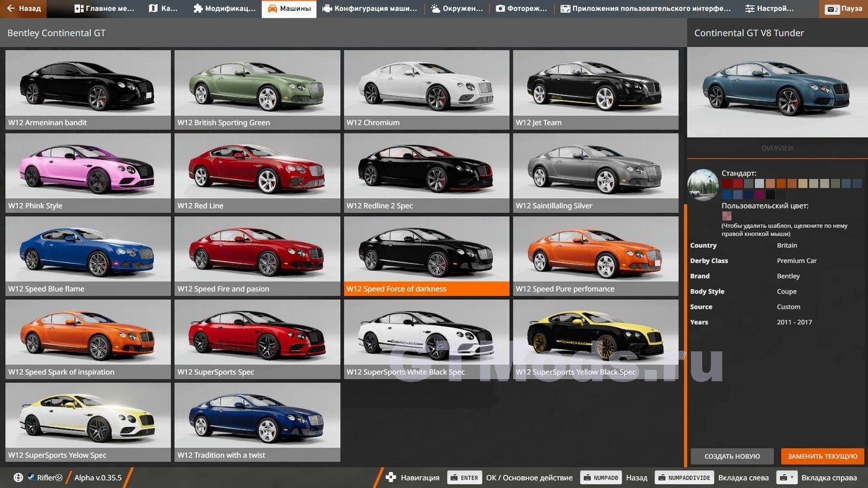Choose the W12 Chromium car
Image resolution: width=868 pixels, height=488 pixels.
pos(426,90)
